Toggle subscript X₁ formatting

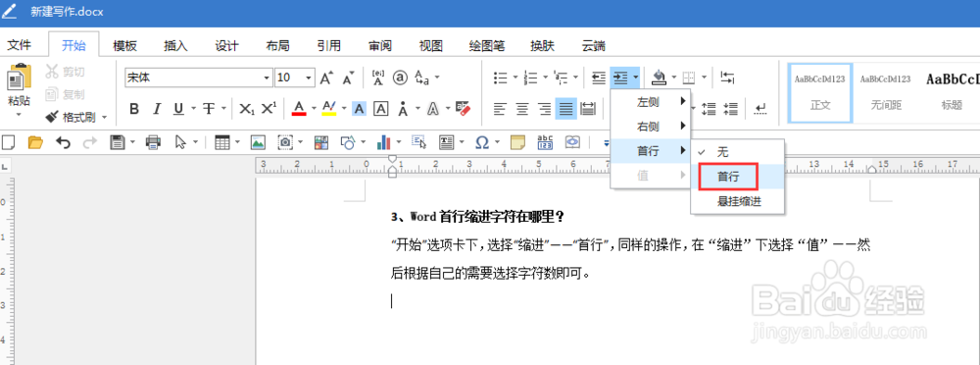tap(247, 109)
